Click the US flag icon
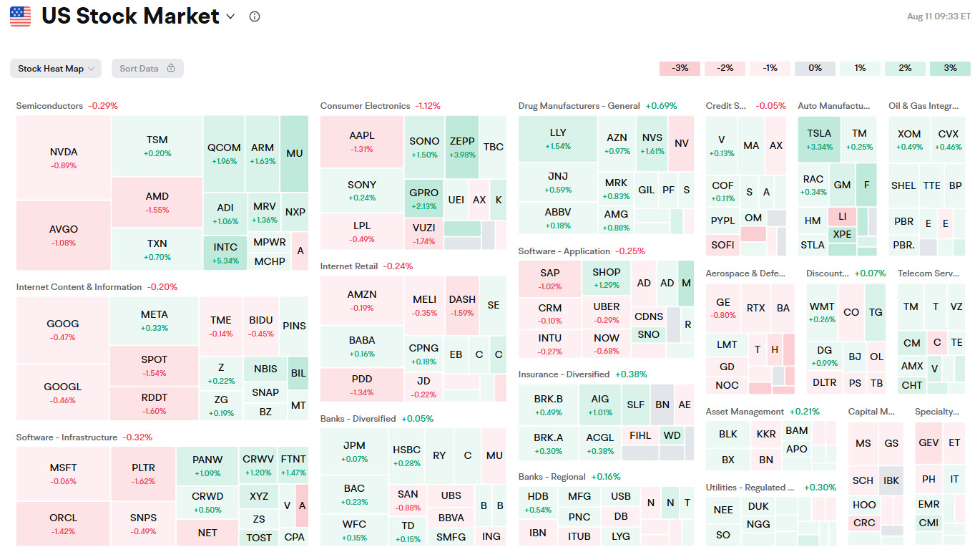This screenshot has height=547, width=980. tap(21, 16)
